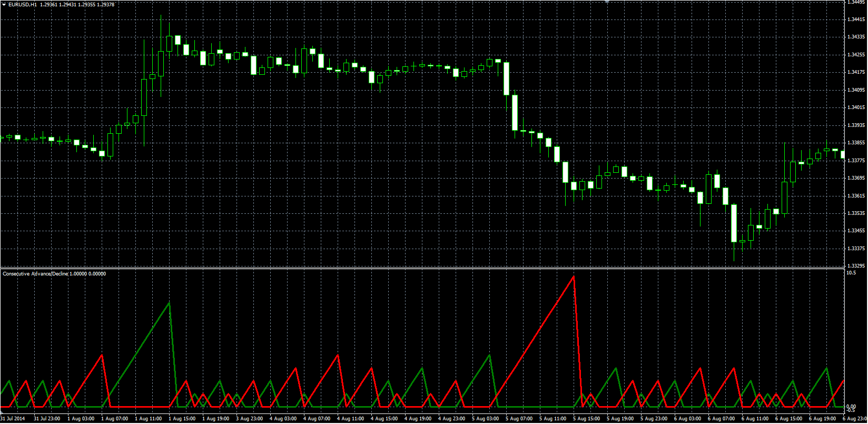Click the 1 Aug 03:00 time label
Viewport: 868px width, 424px height.
pos(81,419)
